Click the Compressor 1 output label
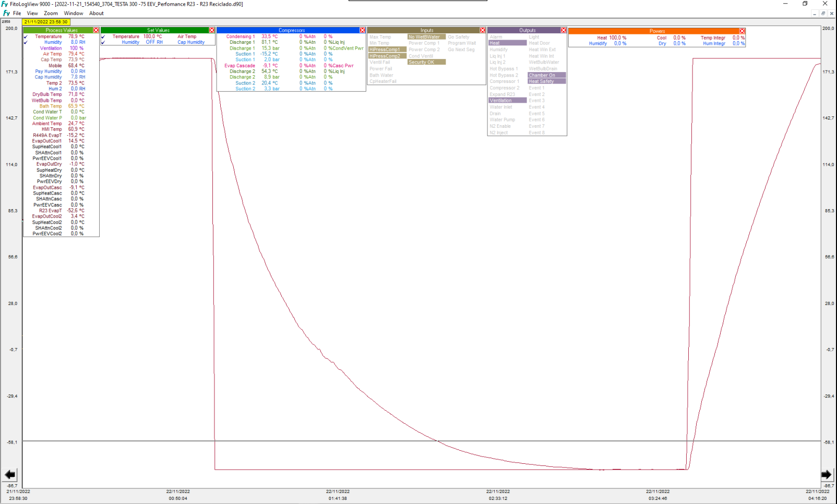The image size is (837, 504). tap(504, 81)
